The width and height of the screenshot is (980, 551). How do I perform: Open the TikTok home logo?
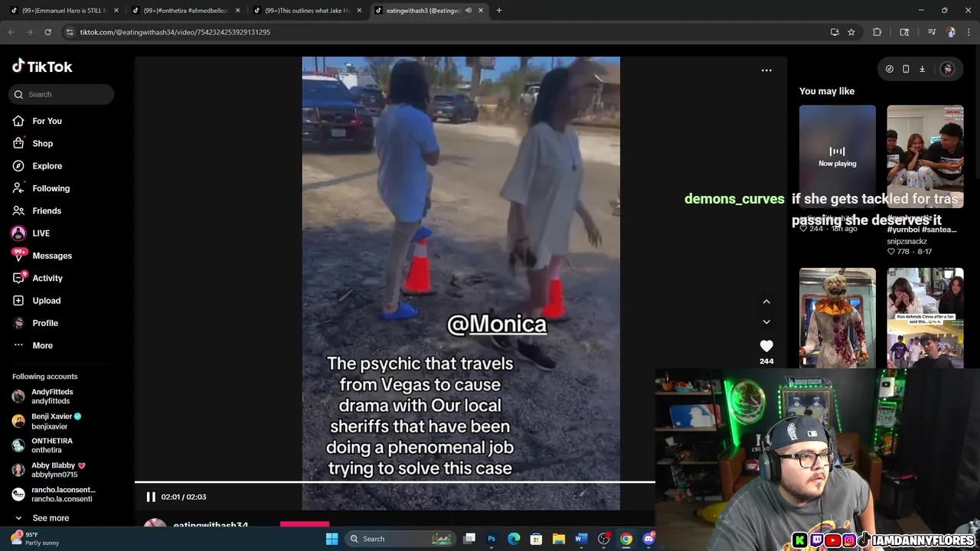coord(42,67)
